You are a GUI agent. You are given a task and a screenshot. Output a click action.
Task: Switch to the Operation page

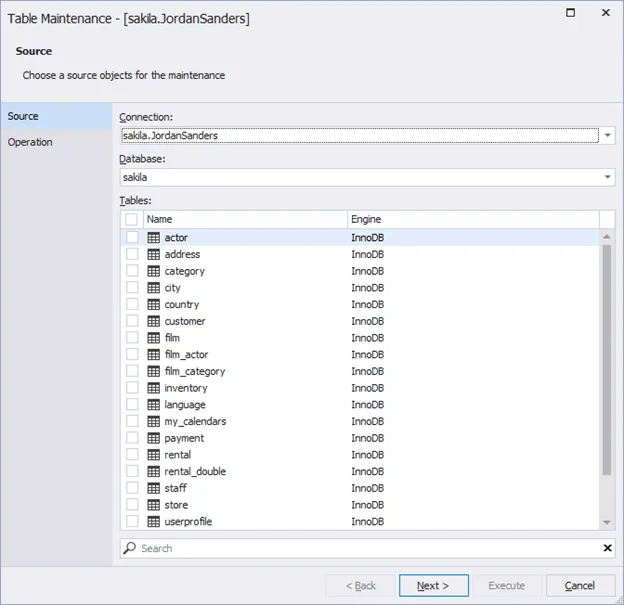click(56, 142)
